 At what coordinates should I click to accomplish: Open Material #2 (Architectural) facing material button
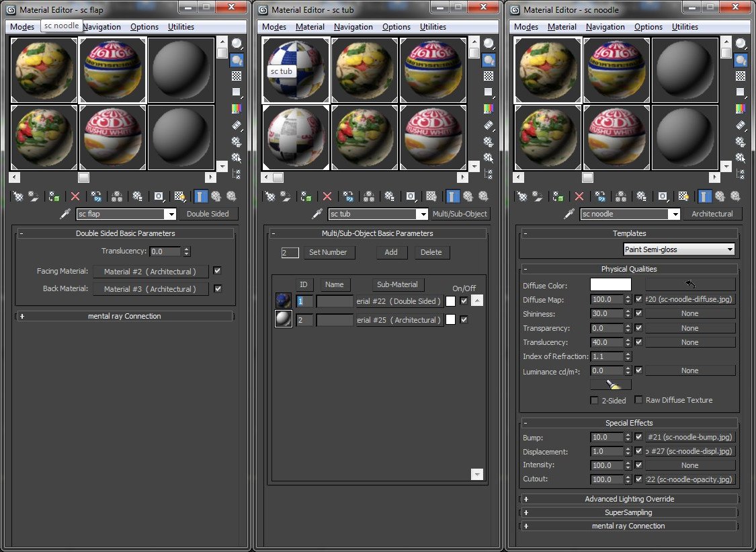(150, 272)
